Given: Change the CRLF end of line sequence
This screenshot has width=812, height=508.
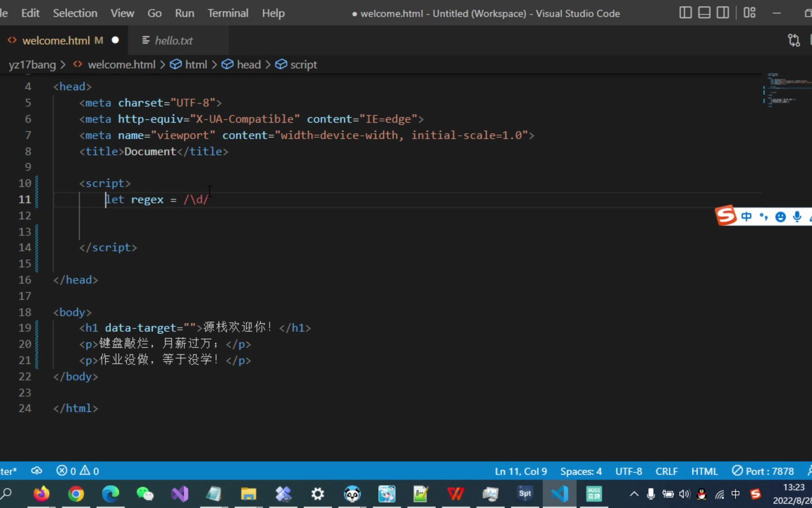Looking at the screenshot, I should [x=666, y=471].
